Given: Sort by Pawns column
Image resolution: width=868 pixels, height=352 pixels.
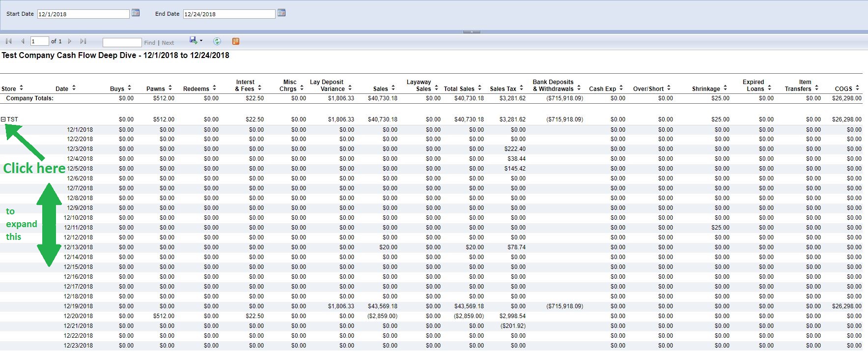Looking at the screenshot, I should pos(170,88).
